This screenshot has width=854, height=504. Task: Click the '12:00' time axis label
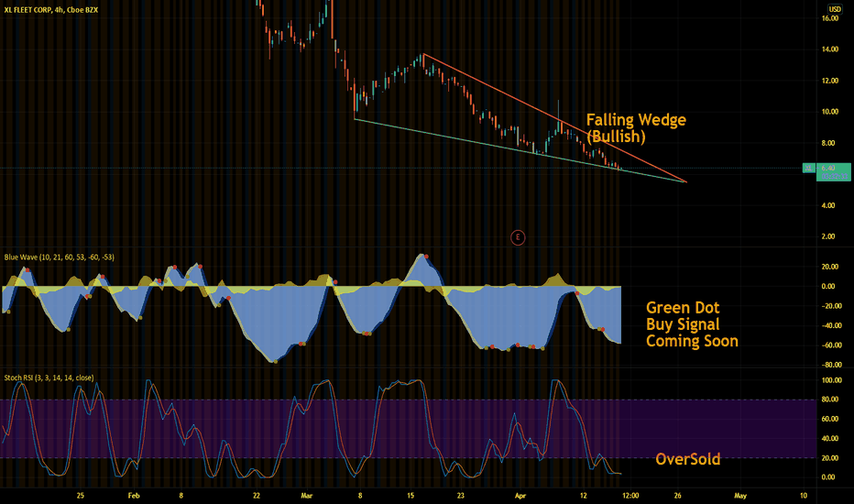(630, 496)
